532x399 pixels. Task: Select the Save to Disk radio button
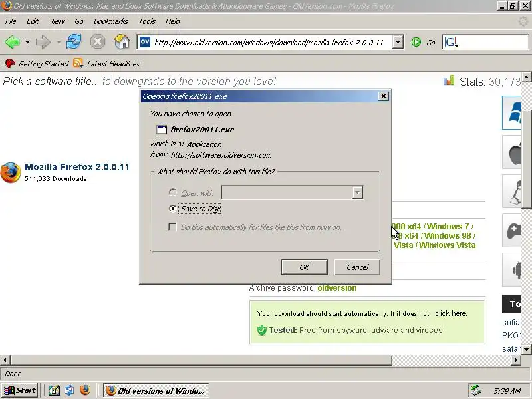coord(172,209)
